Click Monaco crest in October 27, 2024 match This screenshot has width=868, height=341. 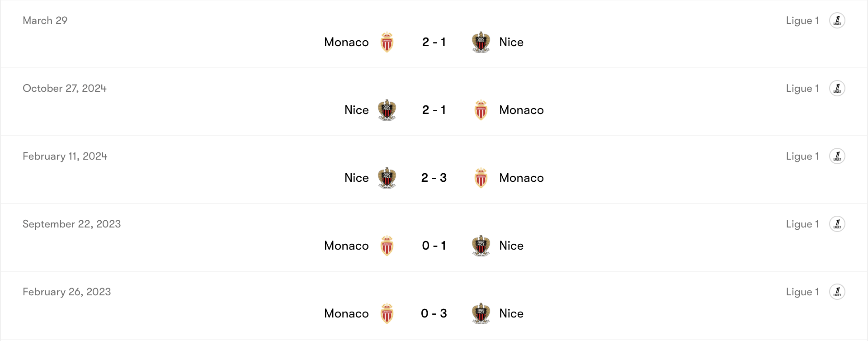(x=481, y=110)
